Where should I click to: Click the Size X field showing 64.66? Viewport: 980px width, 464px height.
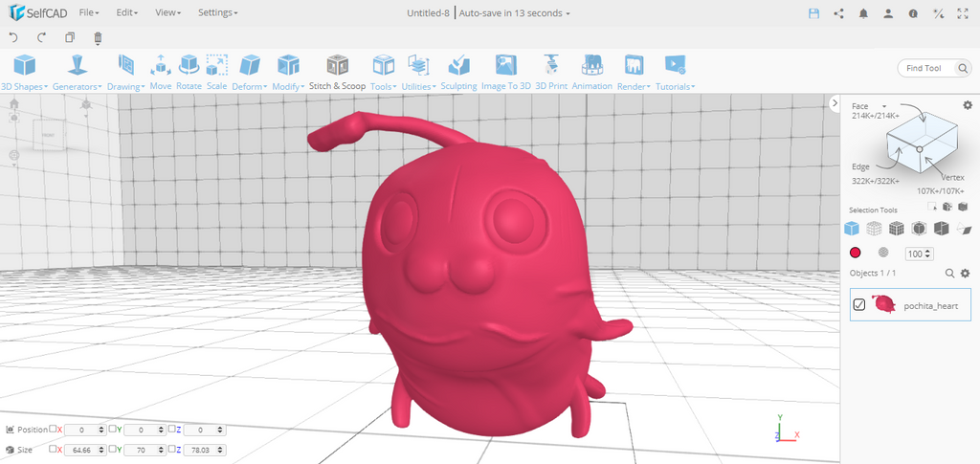[x=84, y=450]
